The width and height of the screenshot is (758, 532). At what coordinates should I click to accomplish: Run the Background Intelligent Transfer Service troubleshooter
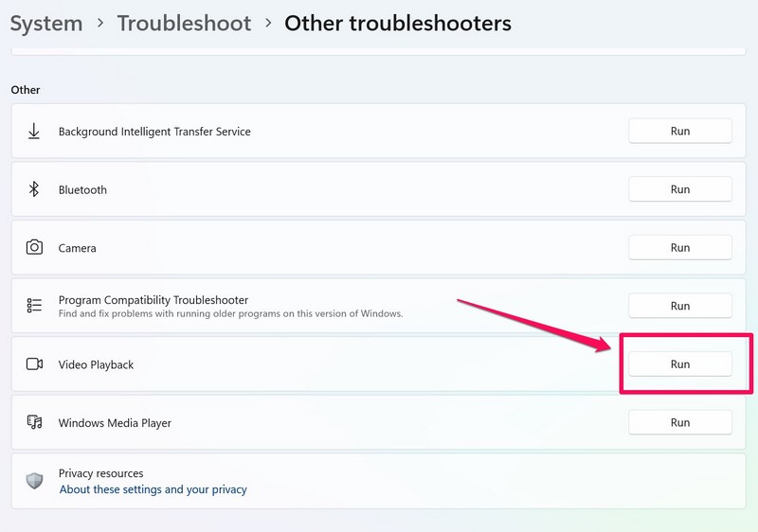(x=679, y=132)
